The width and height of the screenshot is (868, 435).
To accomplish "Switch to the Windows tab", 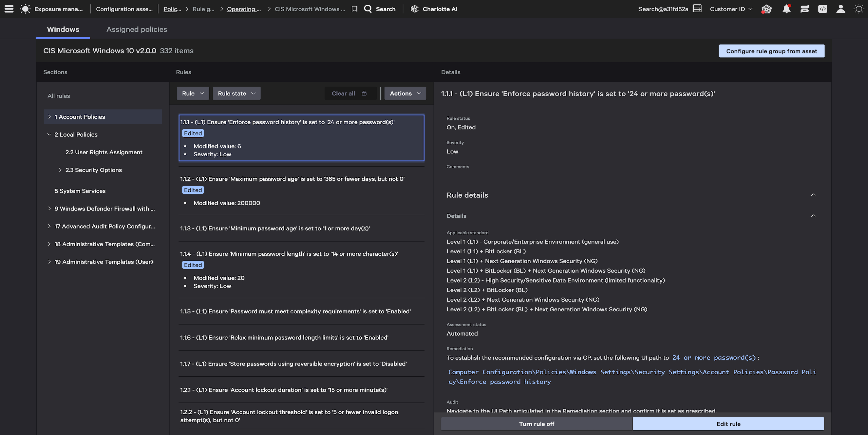I will [63, 29].
